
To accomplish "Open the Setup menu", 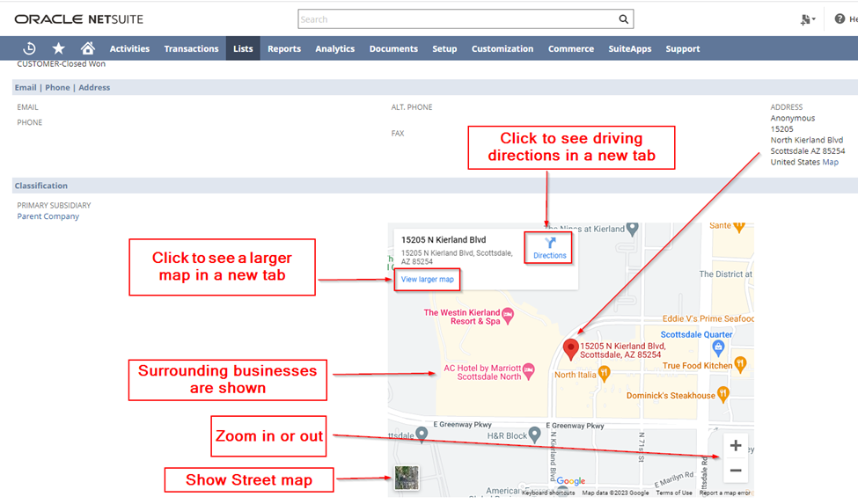I will point(444,48).
